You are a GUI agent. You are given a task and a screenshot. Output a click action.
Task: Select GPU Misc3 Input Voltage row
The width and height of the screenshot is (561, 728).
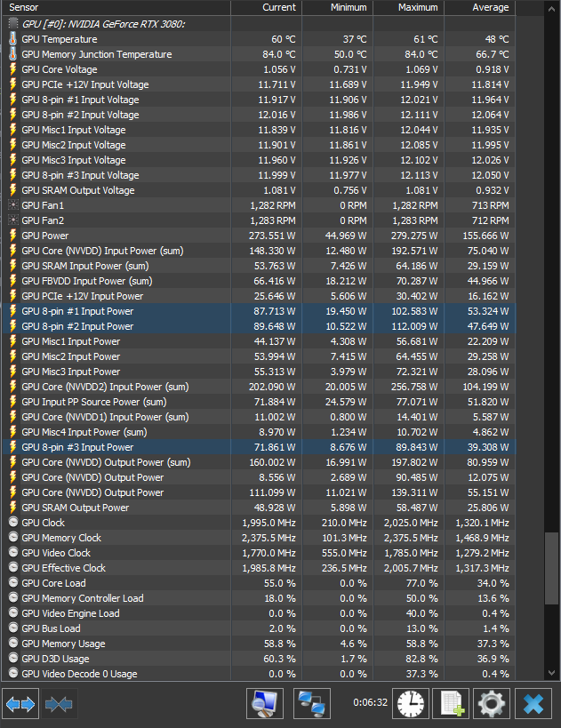[259, 160]
